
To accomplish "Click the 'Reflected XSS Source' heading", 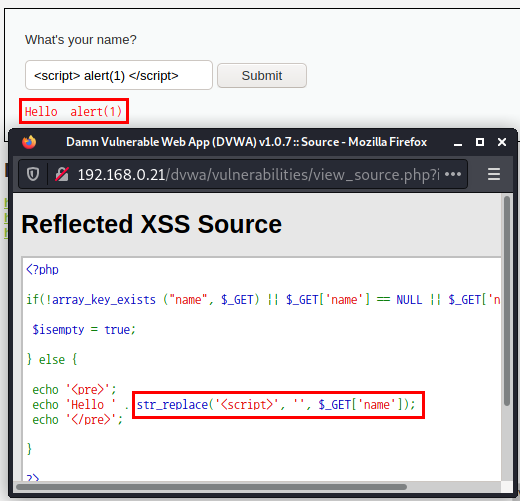I will (x=152, y=224).
